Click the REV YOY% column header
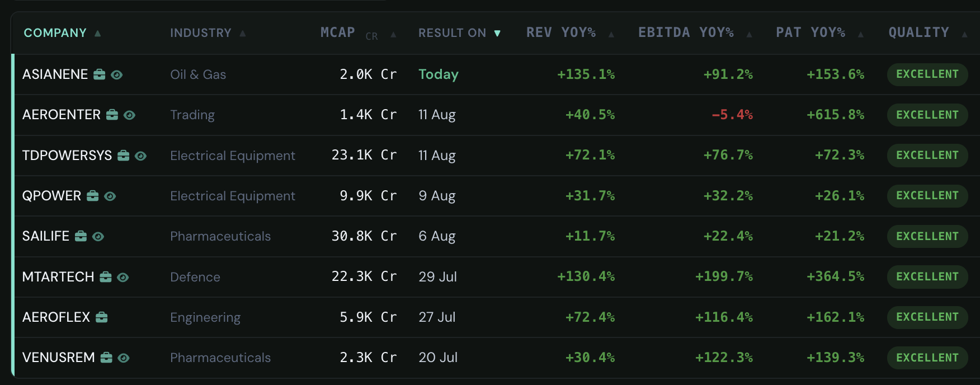Image resolution: width=980 pixels, height=385 pixels. click(561, 32)
